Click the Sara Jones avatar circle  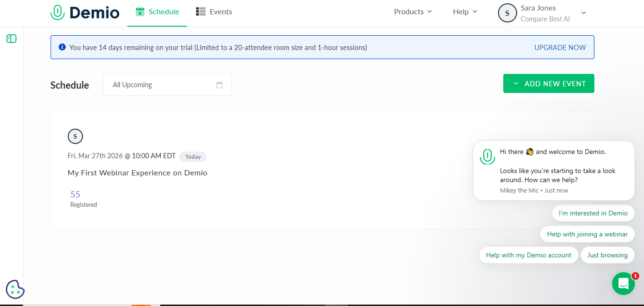[507, 13]
